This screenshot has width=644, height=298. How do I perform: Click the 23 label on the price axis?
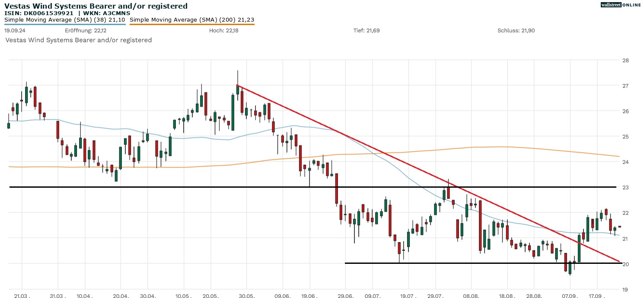pyautogui.click(x=625, y=187)
